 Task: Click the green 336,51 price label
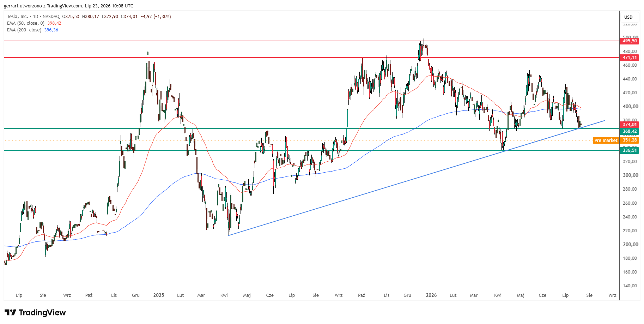point(630,150)
